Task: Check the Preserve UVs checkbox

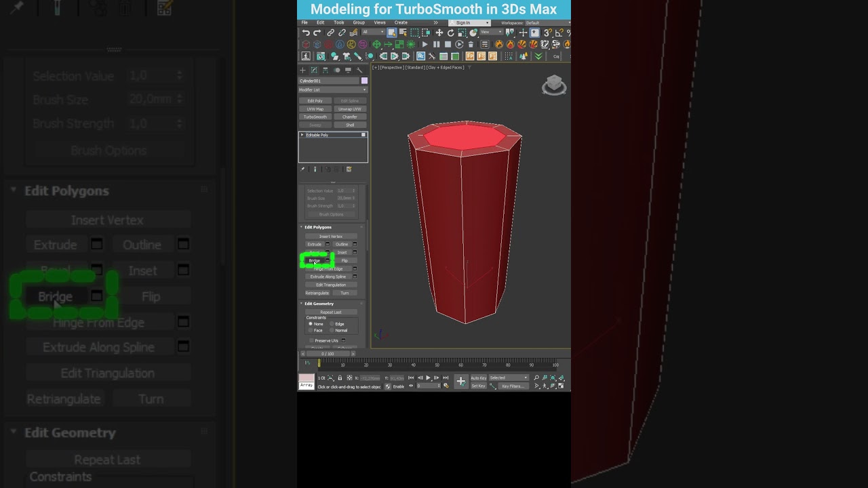Action: (x=311, y=340)
